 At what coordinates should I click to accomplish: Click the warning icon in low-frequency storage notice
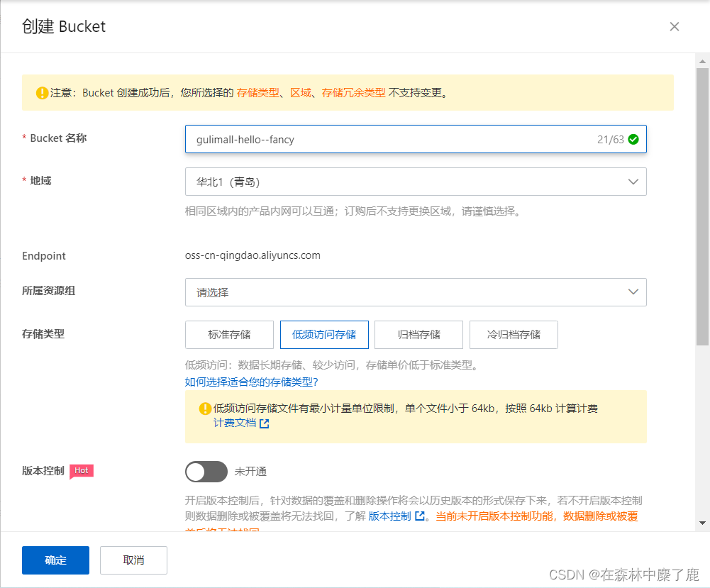pyautogui.click(x=205, y=409)
